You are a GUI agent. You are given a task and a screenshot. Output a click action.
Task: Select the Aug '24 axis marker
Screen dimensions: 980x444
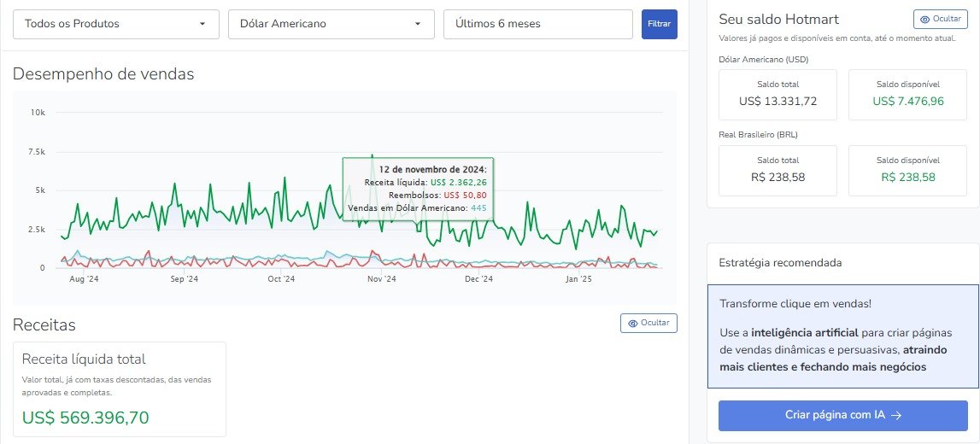84,279
